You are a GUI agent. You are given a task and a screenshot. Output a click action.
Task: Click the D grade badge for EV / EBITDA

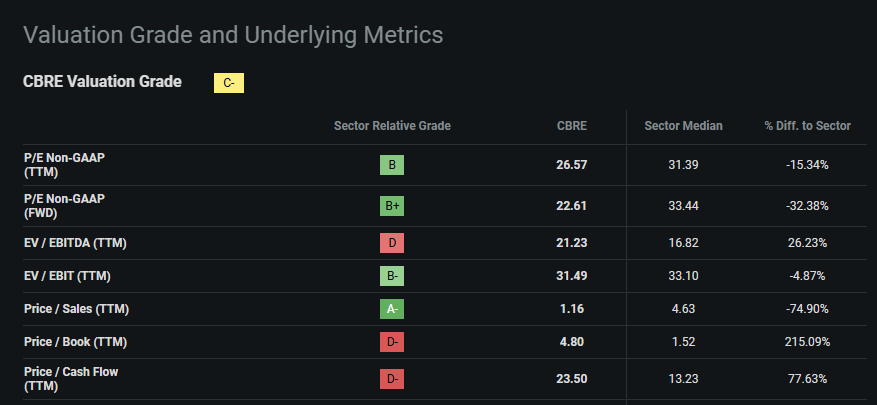392,243
